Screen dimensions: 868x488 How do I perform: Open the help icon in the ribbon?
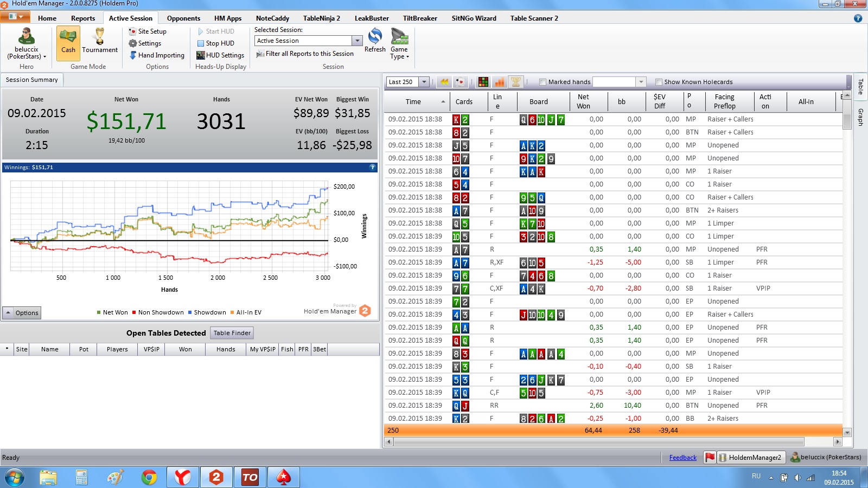(858, 18)
